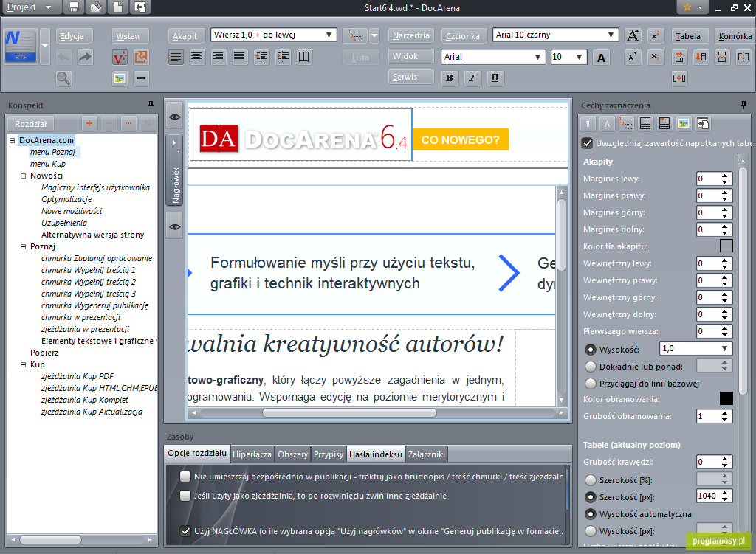Switch to the Hiperłącza tab
Image resolution: width=756 pixels, height=554 pixels.
pos(252,454)
